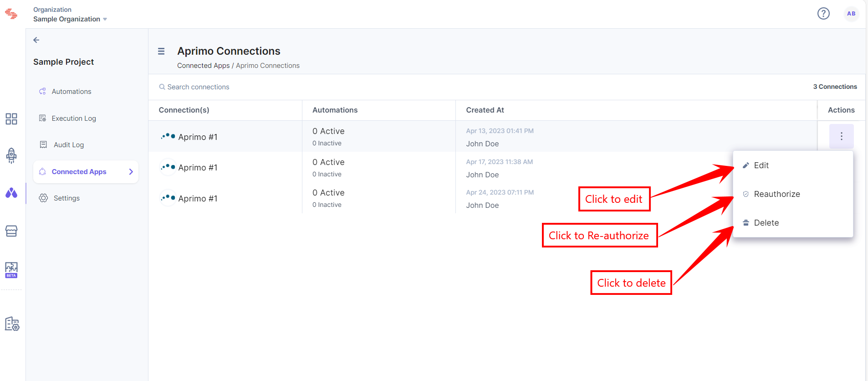Click the Execution Log sidebar icon

click(43, 118)
